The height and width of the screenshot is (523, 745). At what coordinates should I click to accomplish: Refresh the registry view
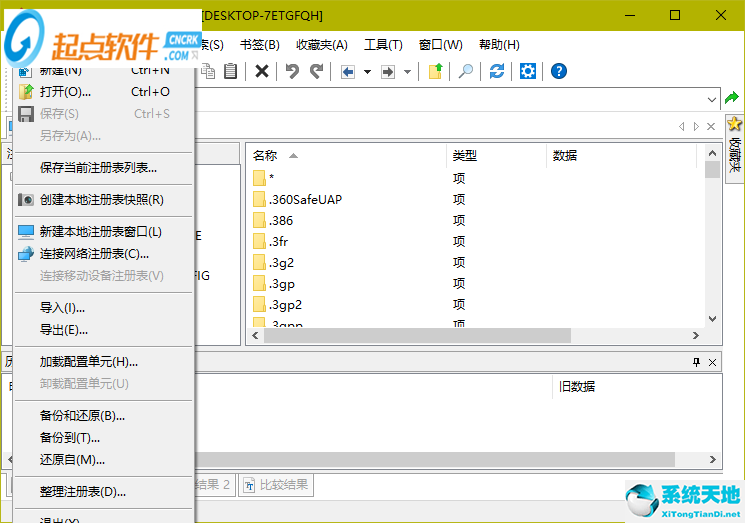(x=496, y=71)
